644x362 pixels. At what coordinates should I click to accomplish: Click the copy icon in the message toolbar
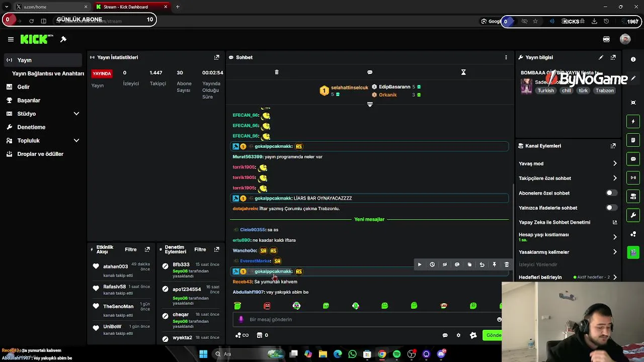coord(469,264)
